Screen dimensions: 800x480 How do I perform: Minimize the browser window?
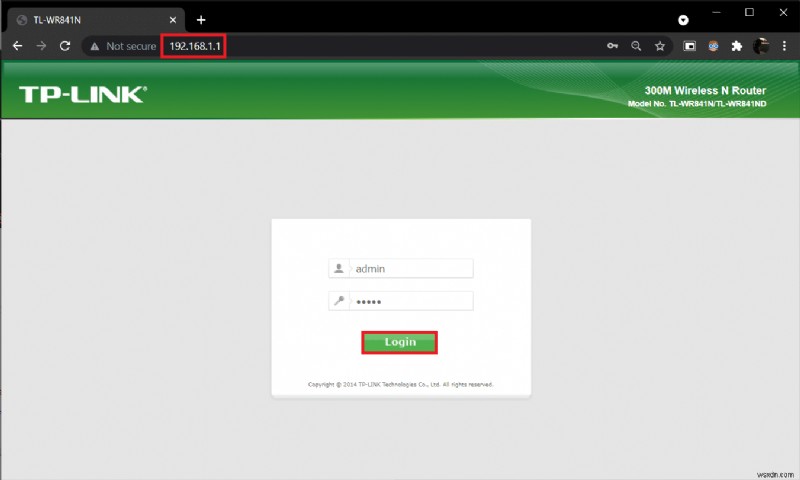click(716, 12)
